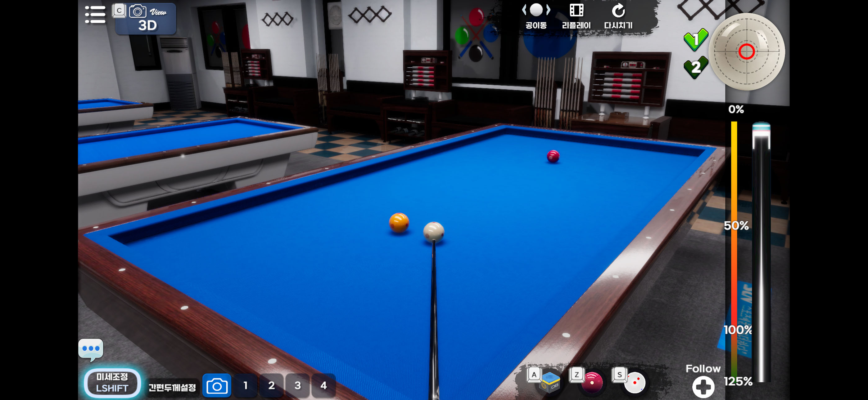Screen dimensions: 868x400
Task: Select camera preset 1
Action: tap(245, 385)
